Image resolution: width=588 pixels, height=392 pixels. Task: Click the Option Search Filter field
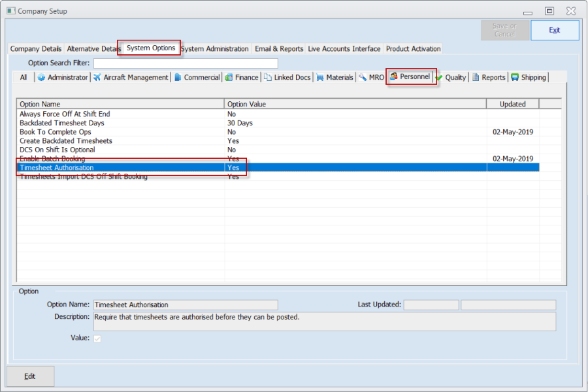(186, 63)
